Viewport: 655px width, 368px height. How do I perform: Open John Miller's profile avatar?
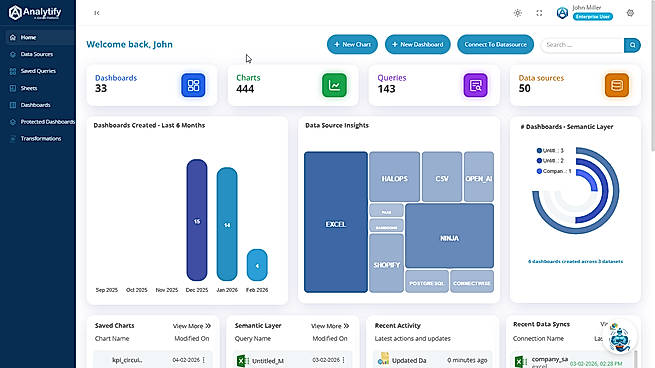[562, 13]
